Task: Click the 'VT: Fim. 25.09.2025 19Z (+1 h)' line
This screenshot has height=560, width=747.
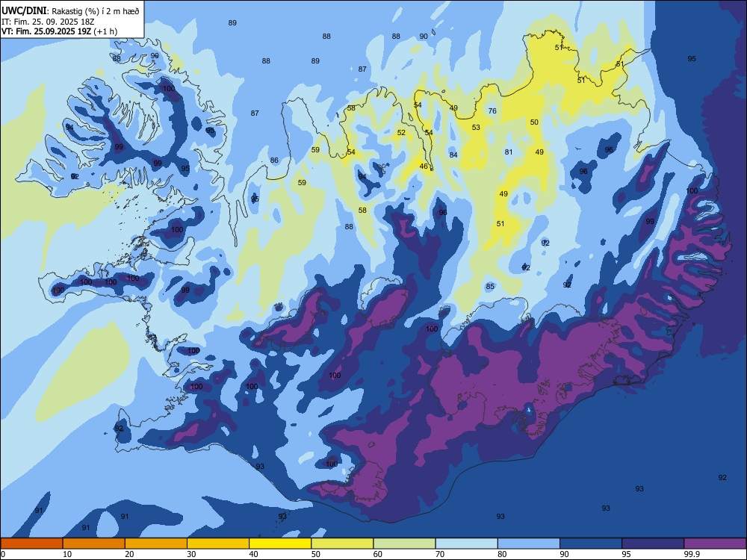Action: tap(59, 31)
